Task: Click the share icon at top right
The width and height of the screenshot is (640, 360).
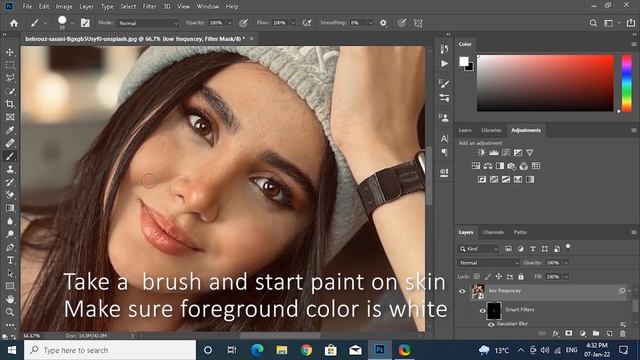Action: (631, 23)
